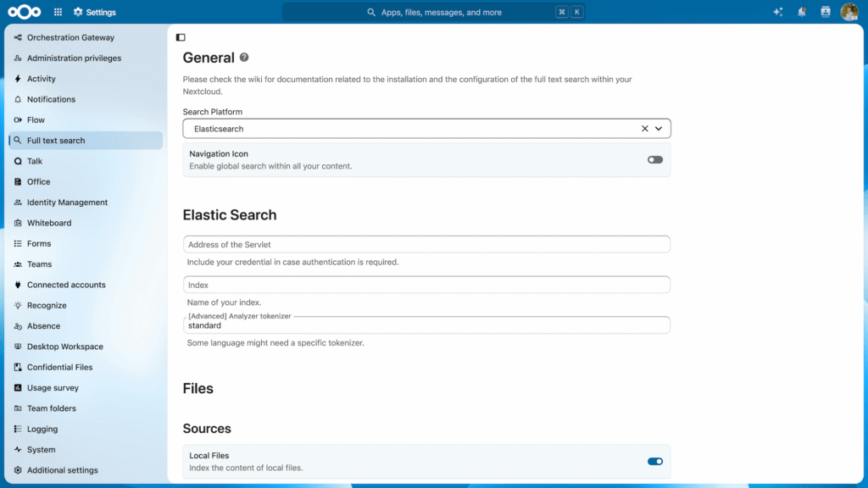The height and width of the screenshot is (488, 868).
Task: Click the Usage survey icon
Action: [18, 388]
